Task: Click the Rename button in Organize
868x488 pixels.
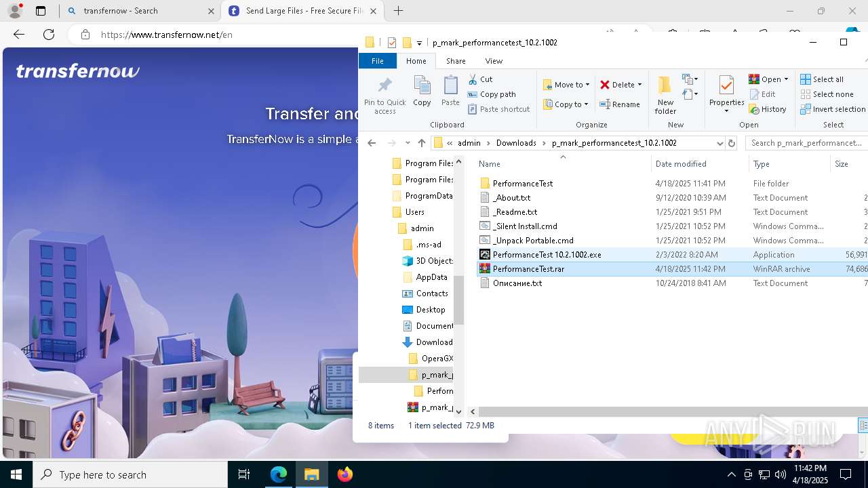Action: (620, 104)
